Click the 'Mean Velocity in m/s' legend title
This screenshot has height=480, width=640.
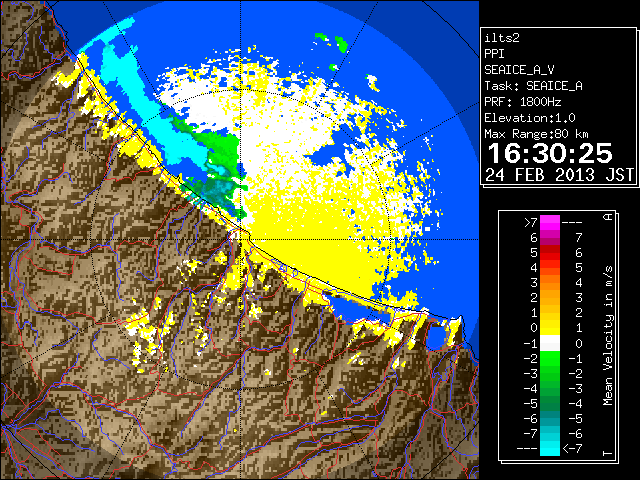[x=608, y=335]
